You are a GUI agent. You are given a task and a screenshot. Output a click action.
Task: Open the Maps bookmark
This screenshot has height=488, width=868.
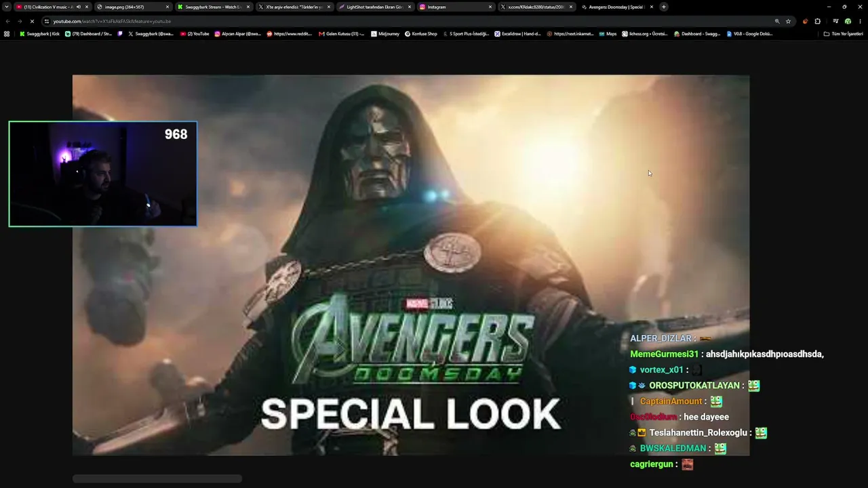[x=608, y=33]
